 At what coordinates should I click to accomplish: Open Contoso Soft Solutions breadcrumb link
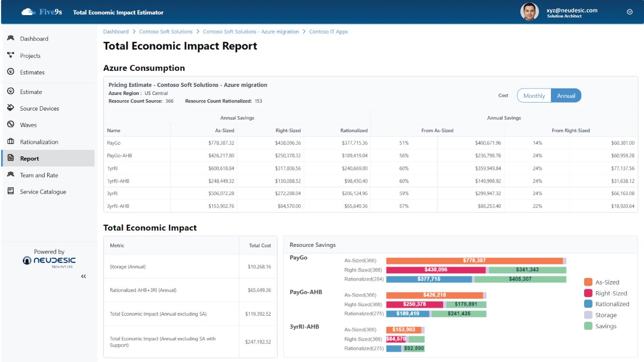coord(166,32)
